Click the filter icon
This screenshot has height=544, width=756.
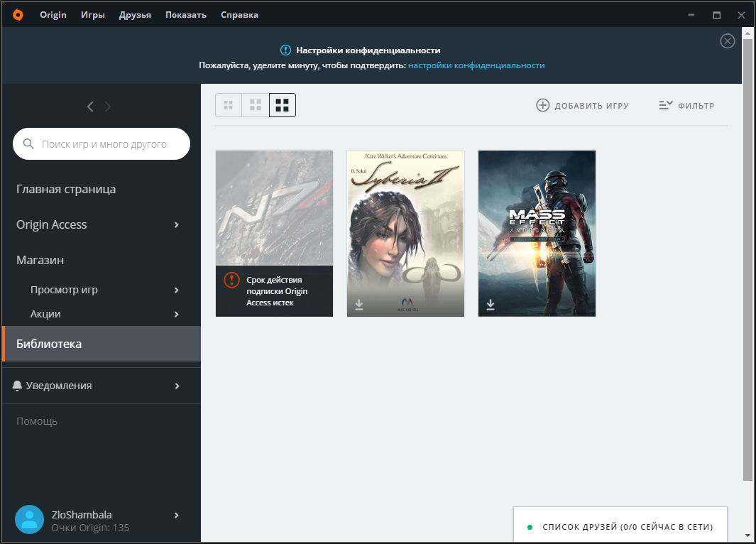[x=666, y=105]
